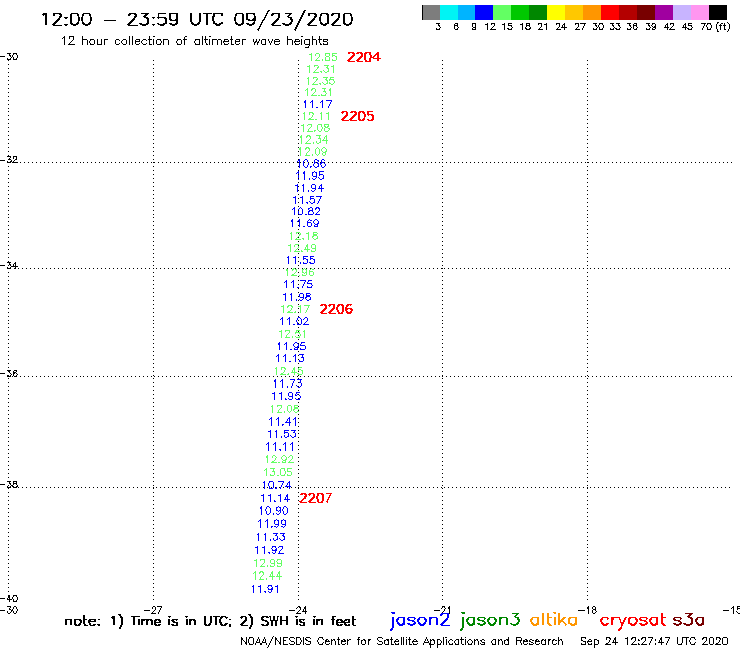Click the wave height value 11.69
This screenshot has height=650, width=740.
304,223
